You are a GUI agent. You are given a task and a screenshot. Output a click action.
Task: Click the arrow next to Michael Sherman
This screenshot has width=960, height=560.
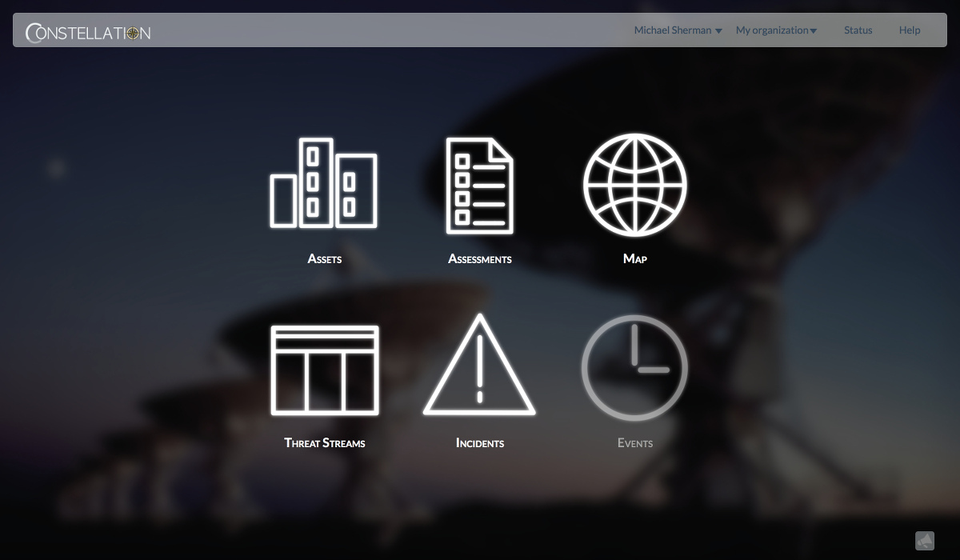718,30
